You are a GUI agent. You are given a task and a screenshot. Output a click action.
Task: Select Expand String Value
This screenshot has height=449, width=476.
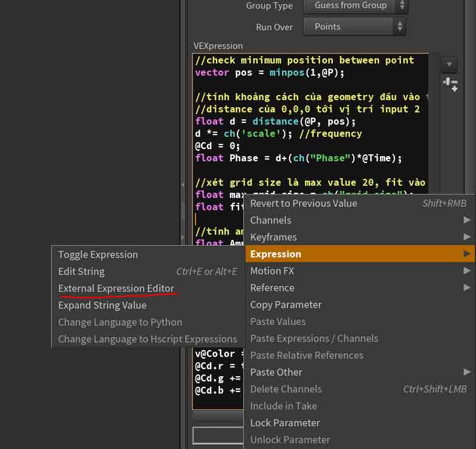pos(148,305)
